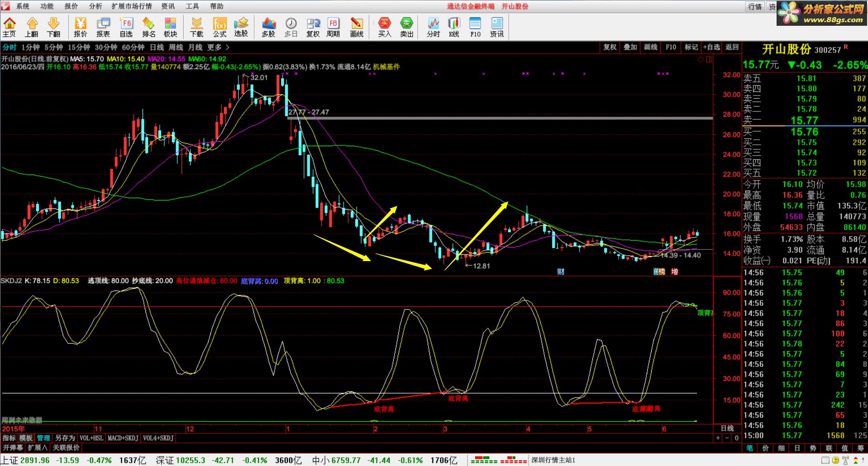Click the 叠加 overlay chart button
This screenshot has height=466, width=868.
tap(630, 47)
